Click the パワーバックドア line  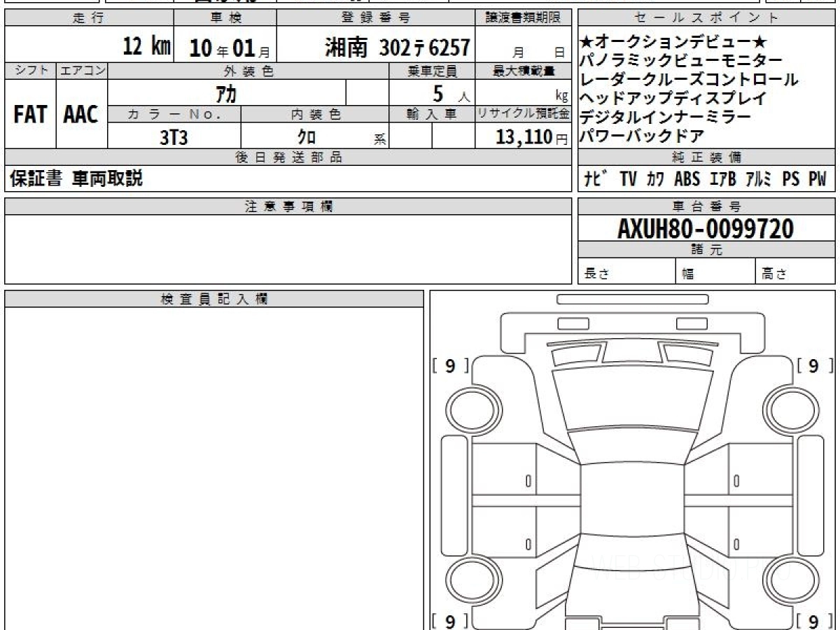pyautogui.click(x=643, y=136)
